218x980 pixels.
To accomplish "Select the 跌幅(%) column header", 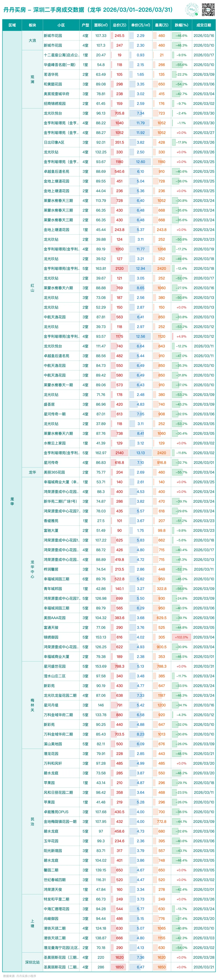I will point(181,25).
